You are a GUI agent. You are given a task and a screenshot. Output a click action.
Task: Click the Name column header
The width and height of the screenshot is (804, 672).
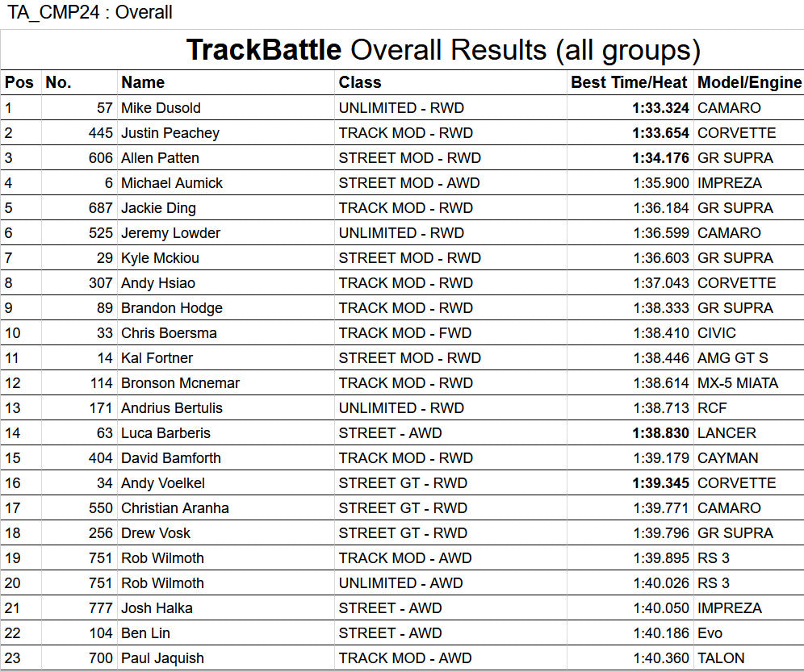click(x=143, y=82)
